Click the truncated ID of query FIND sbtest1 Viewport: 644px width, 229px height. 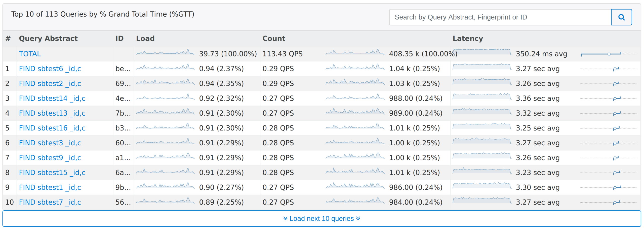(x=123, y=187)
